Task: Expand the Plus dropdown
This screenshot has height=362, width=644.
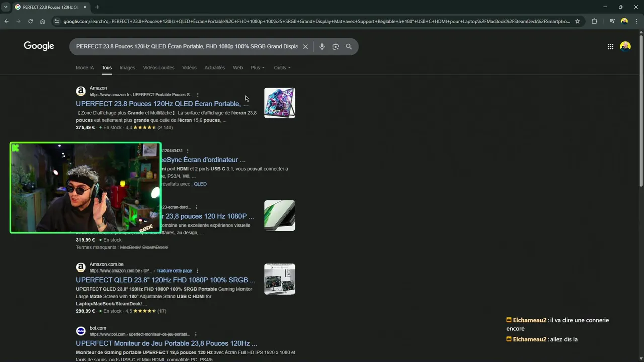Action: (x=257, y=68)
